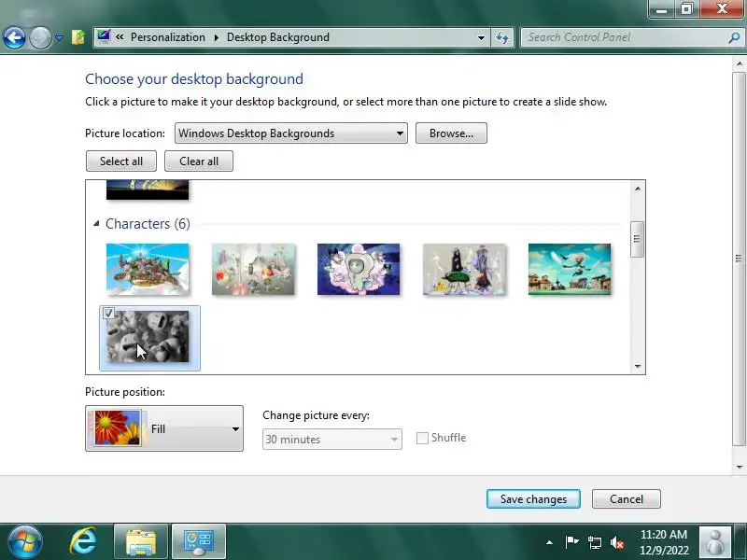This screenshot has width=747, height=560.
Task: Select the flying birds village wallpaper thumbnail
Action: click(570, 270)
